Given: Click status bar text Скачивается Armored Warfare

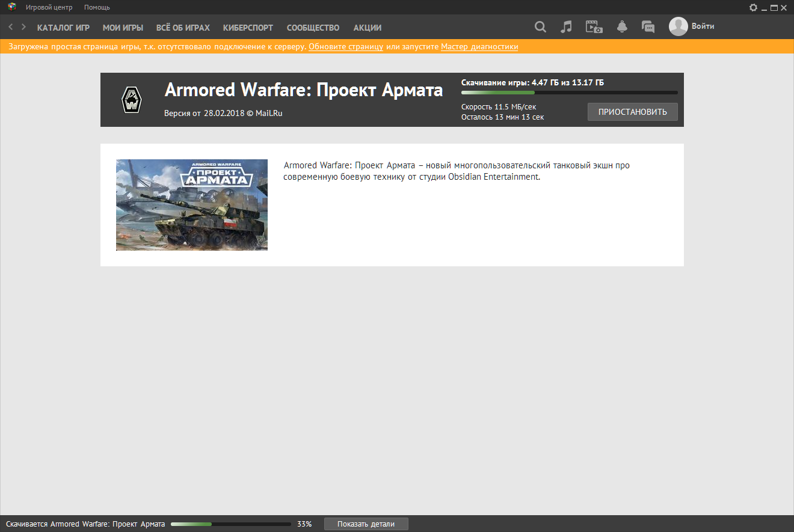Looking at the screenshot, I should point(85,524).
